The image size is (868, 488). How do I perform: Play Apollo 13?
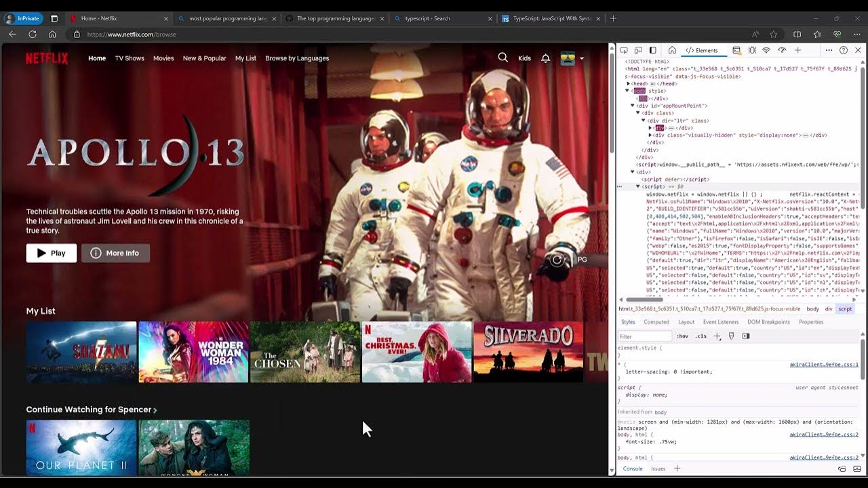52,253
